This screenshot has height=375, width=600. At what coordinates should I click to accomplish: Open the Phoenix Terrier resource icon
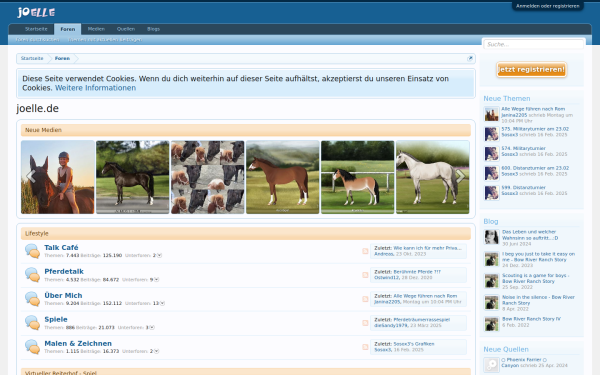pos(491,365)
